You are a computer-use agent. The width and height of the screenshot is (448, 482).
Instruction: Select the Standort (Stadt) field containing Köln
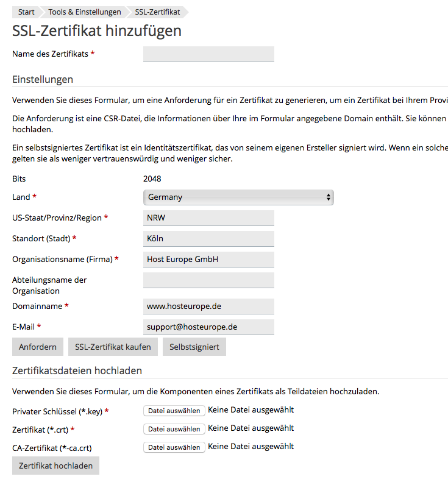point(208,238)
